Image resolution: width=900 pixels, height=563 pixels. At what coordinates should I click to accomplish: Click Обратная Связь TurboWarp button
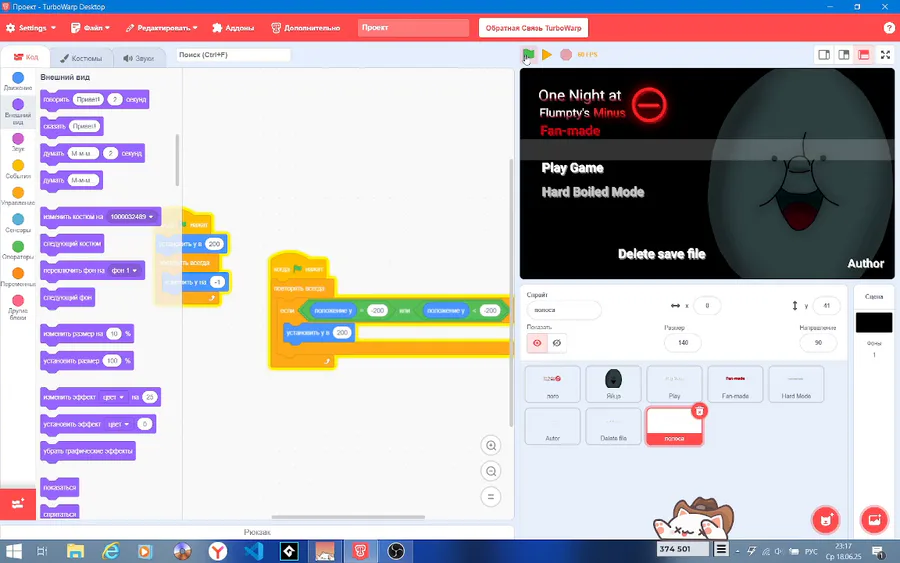coord(533,28)
